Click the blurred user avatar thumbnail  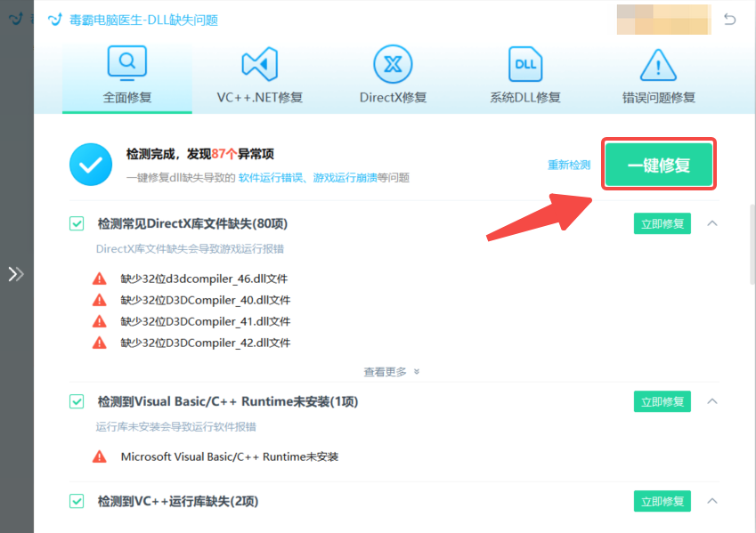[x=663, y=19]
